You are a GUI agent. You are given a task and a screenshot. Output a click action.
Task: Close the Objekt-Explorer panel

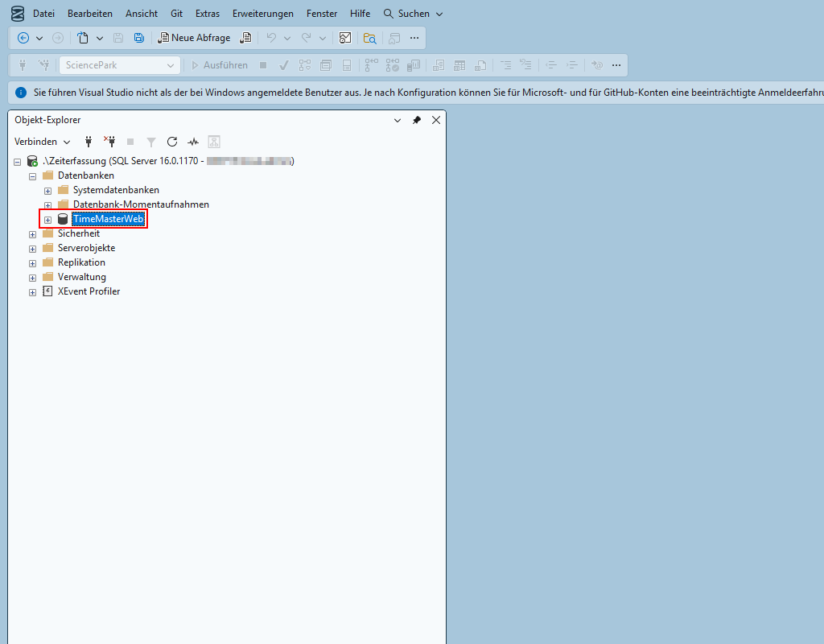click(436, 120)
